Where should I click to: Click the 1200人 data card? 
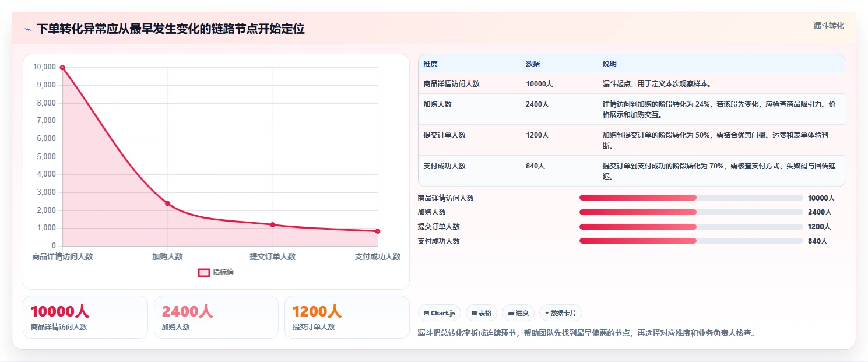pos(347,317)
